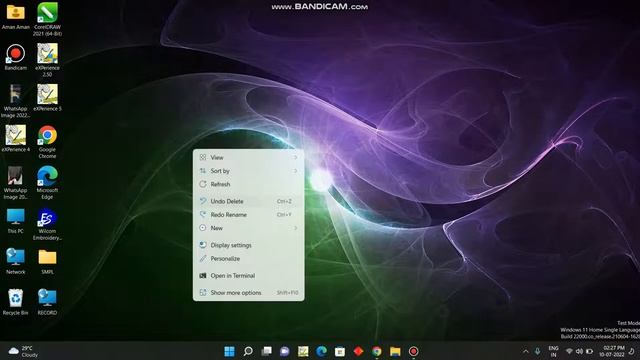Open Microsoft Edge from the taskbar

point(322,351)
